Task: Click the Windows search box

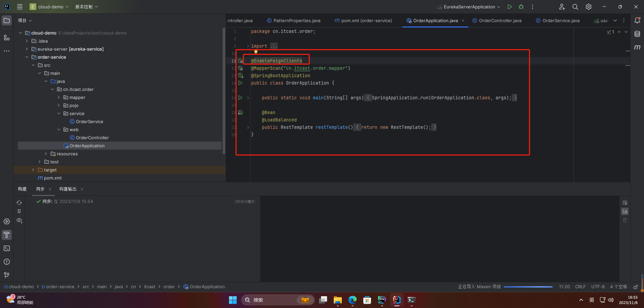Action: click(x=278, y=300)
